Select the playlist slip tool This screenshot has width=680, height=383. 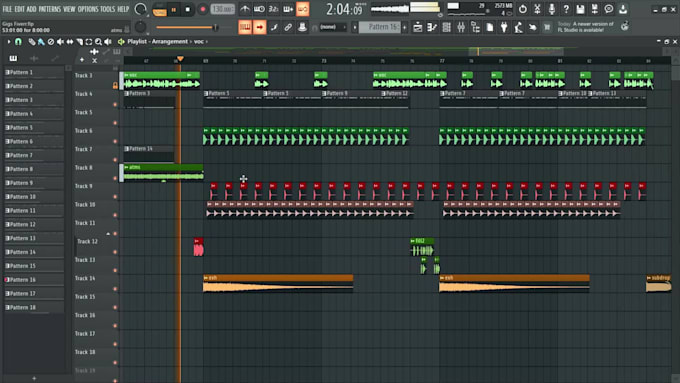[x=70, y=42]
